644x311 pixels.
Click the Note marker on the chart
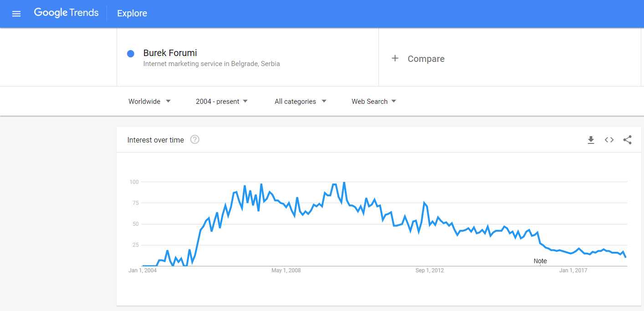540,261
